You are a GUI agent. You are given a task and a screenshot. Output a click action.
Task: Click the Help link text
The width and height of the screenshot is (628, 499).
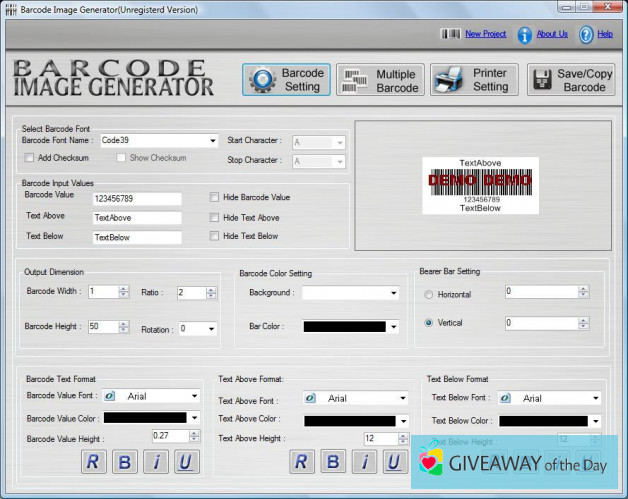[605, 34]
